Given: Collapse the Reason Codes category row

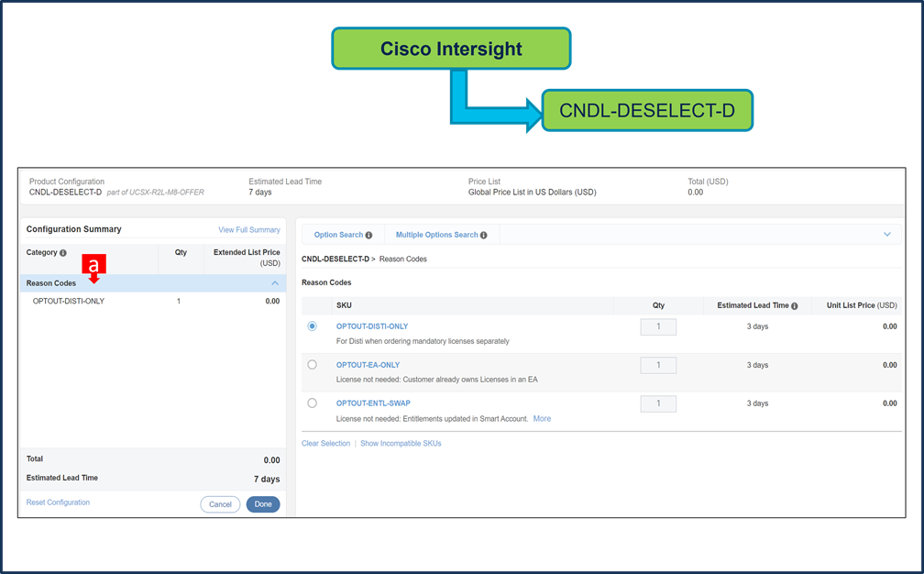Looking at the screenshot, I should point(275,283).
